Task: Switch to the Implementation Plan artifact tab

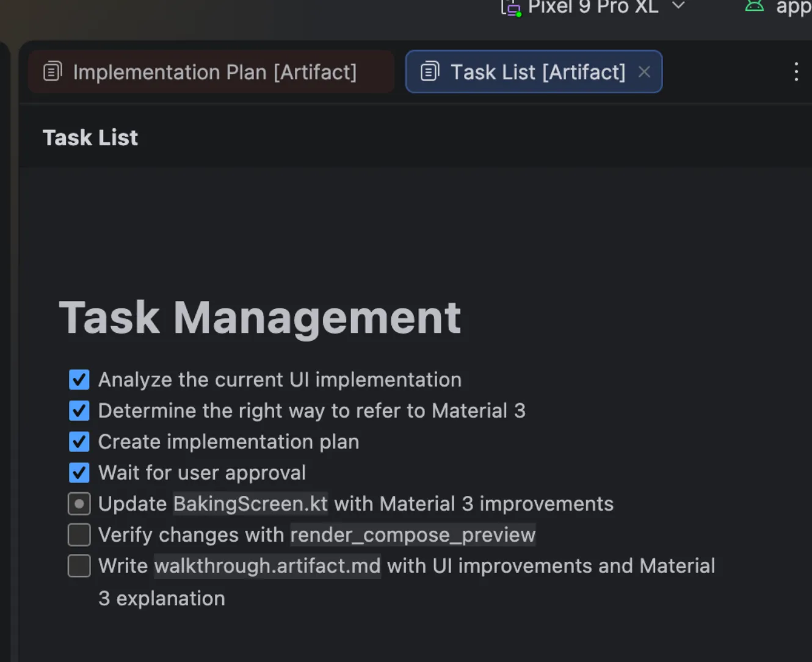Action: tap(211, 71)
